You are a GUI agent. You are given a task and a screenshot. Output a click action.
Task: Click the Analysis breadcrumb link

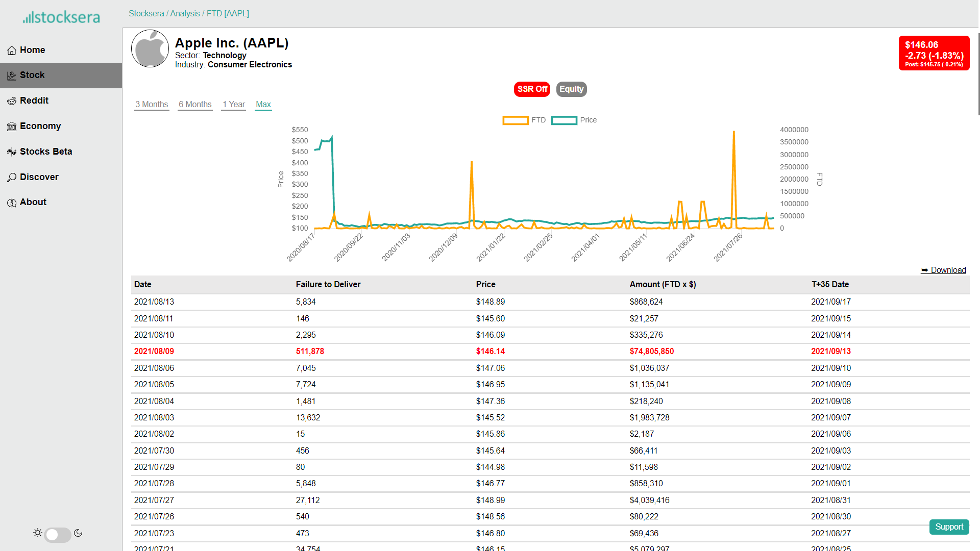[x=185, y=14]
